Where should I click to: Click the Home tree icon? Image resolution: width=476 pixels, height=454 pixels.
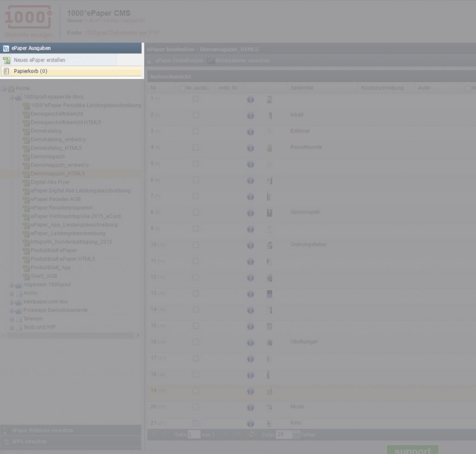pos(11,89)
